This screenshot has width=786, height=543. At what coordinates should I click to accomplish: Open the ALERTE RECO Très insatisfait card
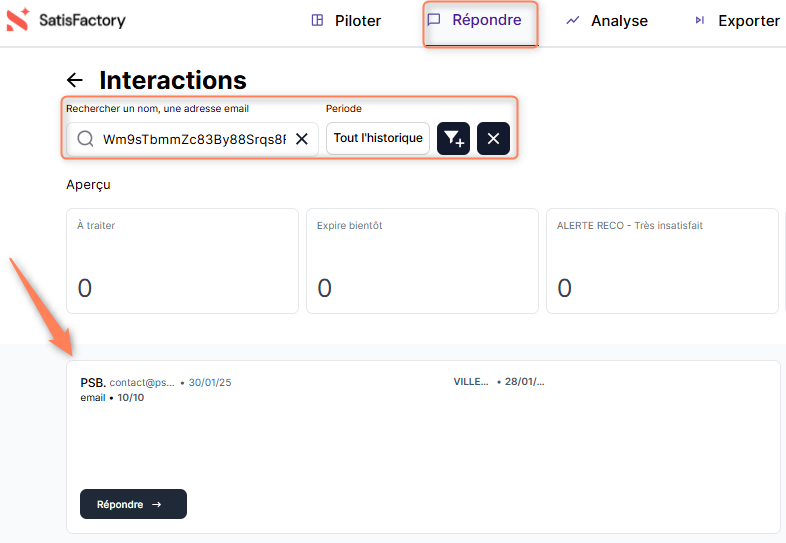(662, 260)
